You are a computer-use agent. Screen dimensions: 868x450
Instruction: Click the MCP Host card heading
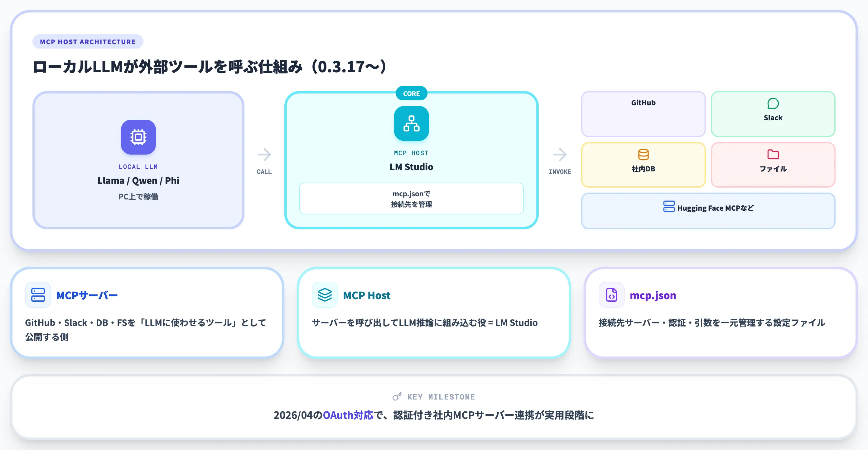(367, 295)
